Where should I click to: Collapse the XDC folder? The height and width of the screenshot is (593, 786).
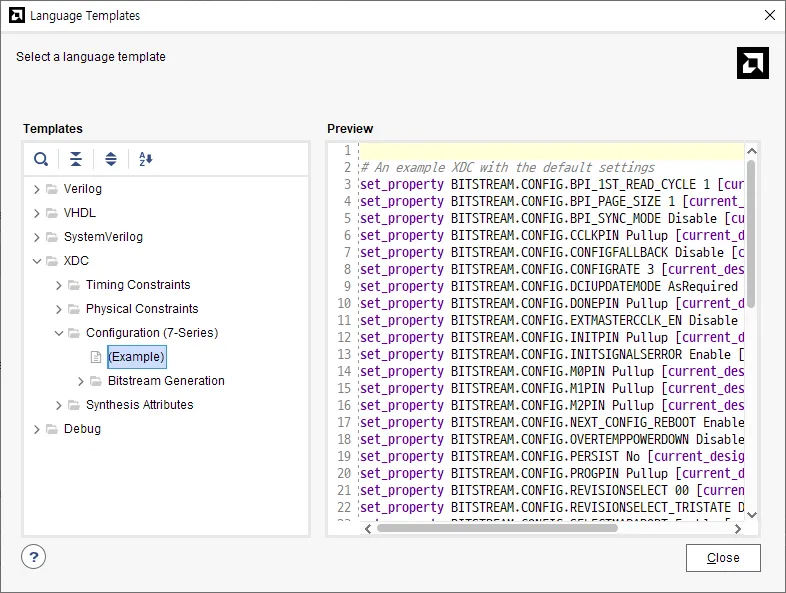pos(37,261)
